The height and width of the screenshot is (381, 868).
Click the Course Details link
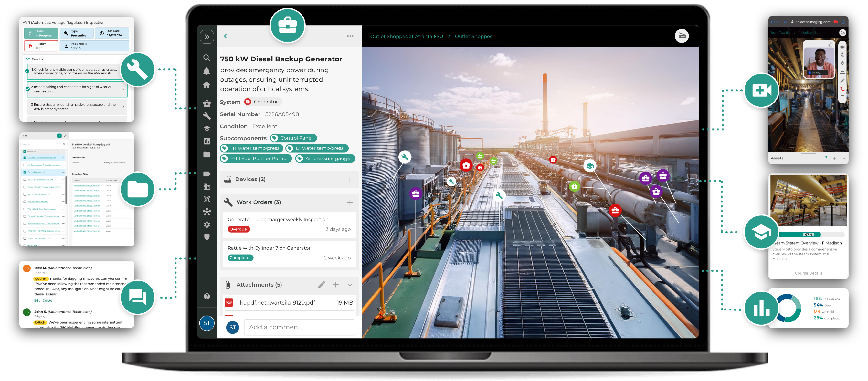[x=808, y=273]
